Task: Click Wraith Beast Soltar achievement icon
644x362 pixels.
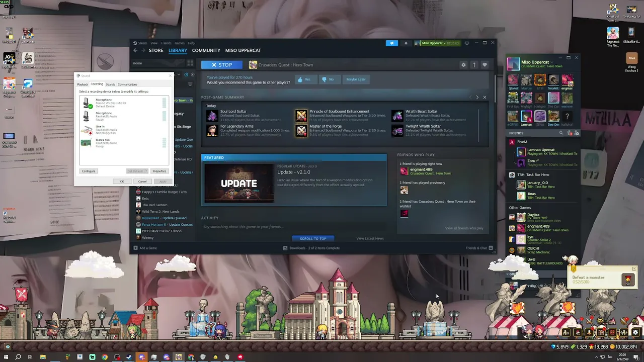Action: coord(397,116)
